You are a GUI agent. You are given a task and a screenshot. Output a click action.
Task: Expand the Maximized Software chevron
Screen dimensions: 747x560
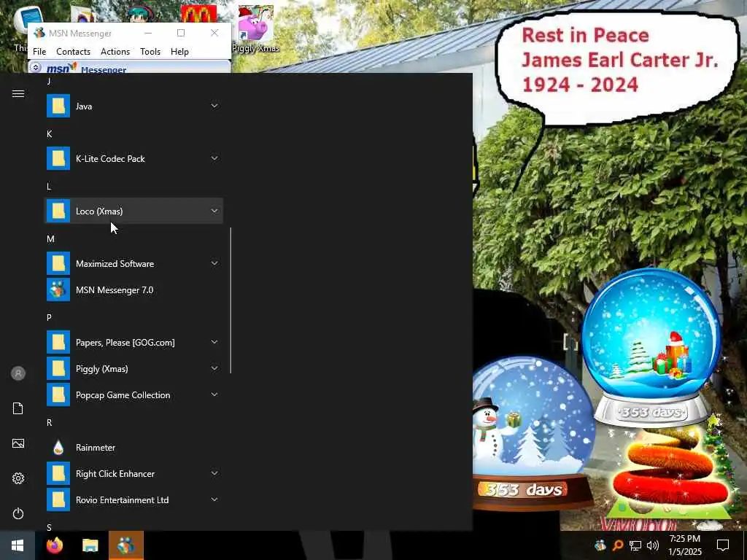point(214,262)
